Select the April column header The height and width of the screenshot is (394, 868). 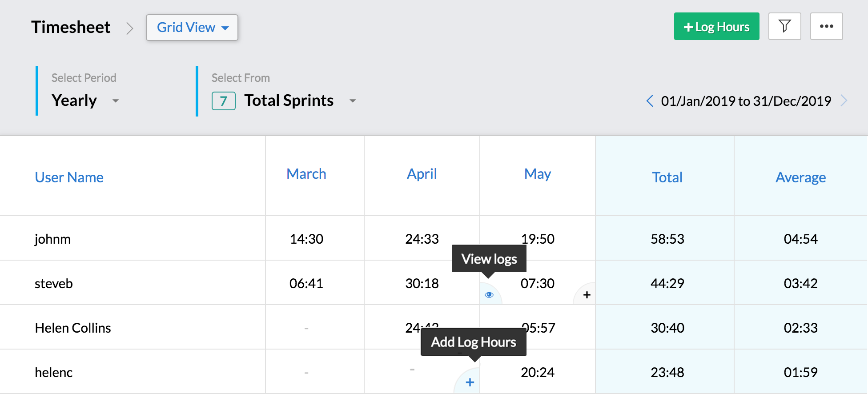point(422,174)
